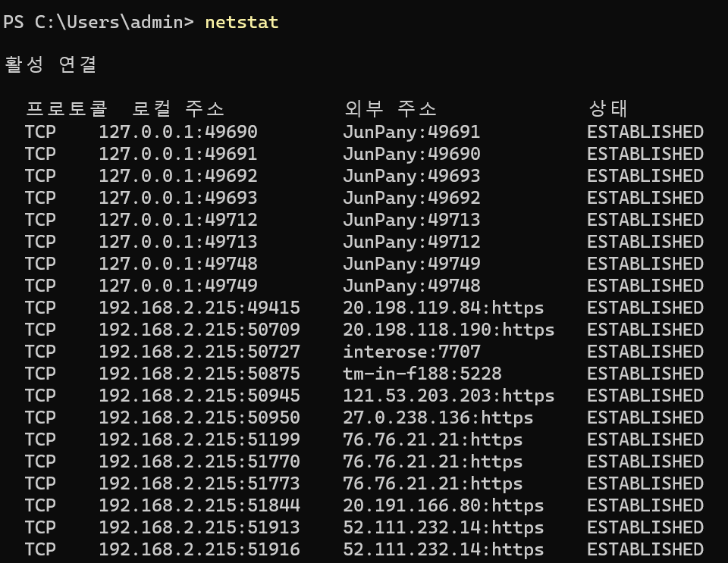Click local address 192.168.2.215:50709
This screenshot has height=563, width=728.
(x=199, y=330)
